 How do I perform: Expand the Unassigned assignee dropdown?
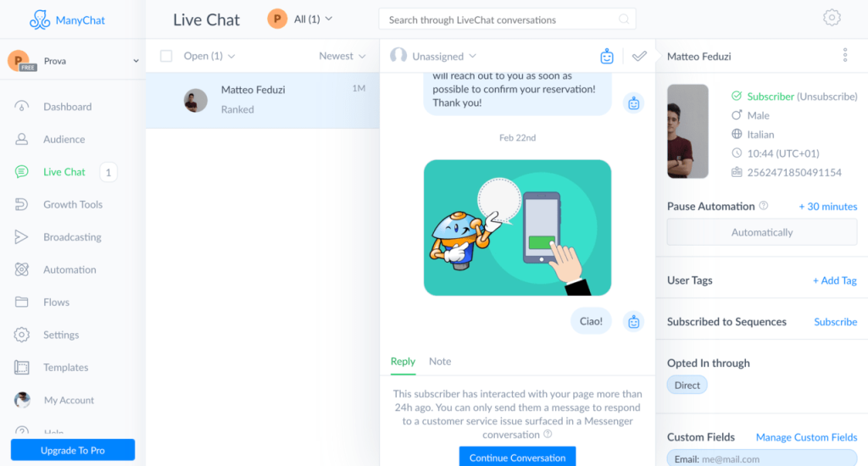coord(433,56)
